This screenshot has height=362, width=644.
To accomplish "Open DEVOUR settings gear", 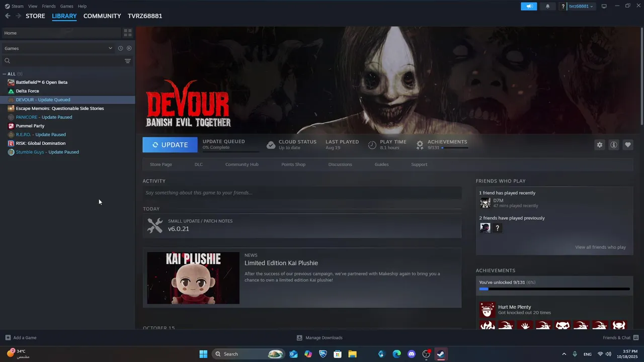I will (600, 145).
